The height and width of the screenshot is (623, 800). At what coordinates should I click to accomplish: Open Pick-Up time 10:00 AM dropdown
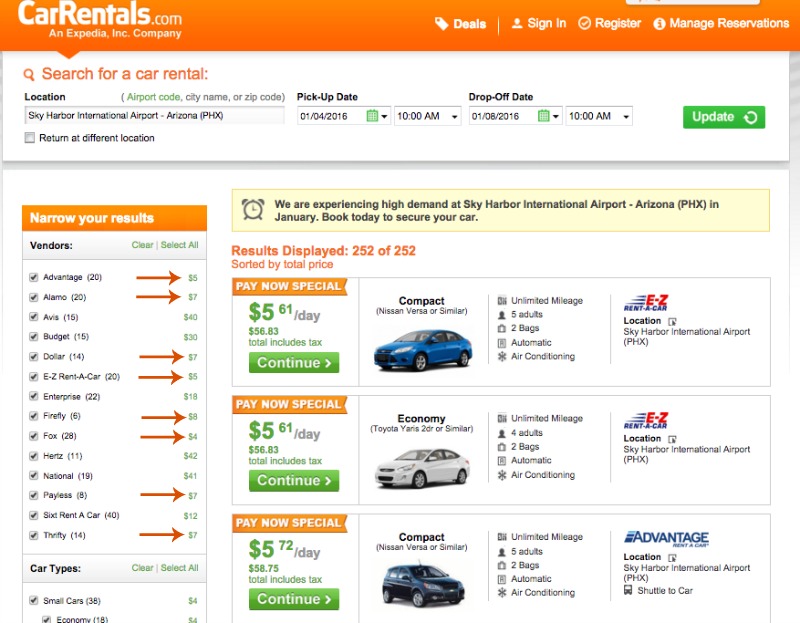[428, 116]
